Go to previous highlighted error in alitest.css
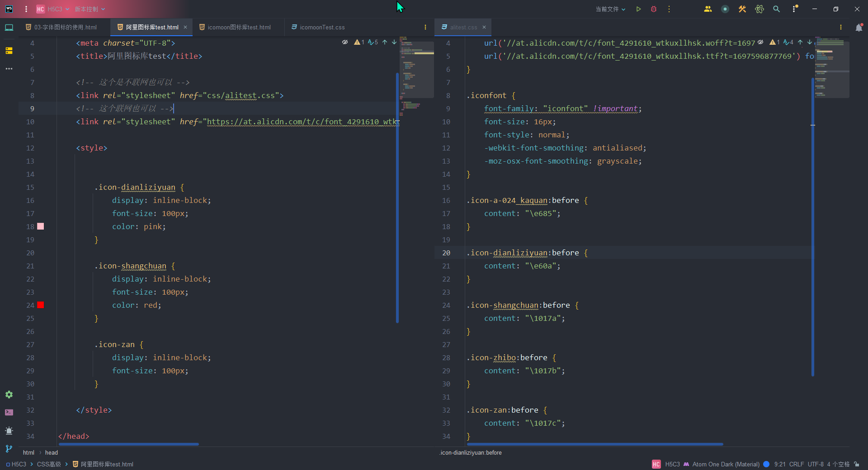 point(800,42)
